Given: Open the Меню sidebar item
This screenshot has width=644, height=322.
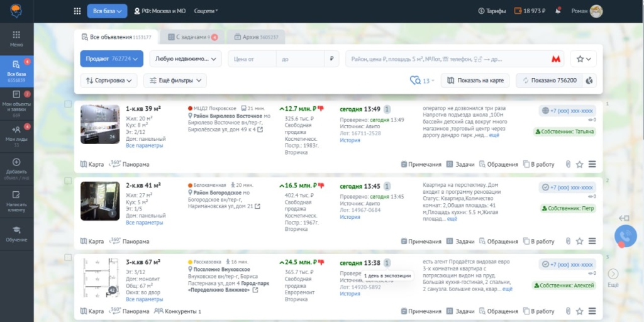Looking at the screenshot, I should [16, 38].
